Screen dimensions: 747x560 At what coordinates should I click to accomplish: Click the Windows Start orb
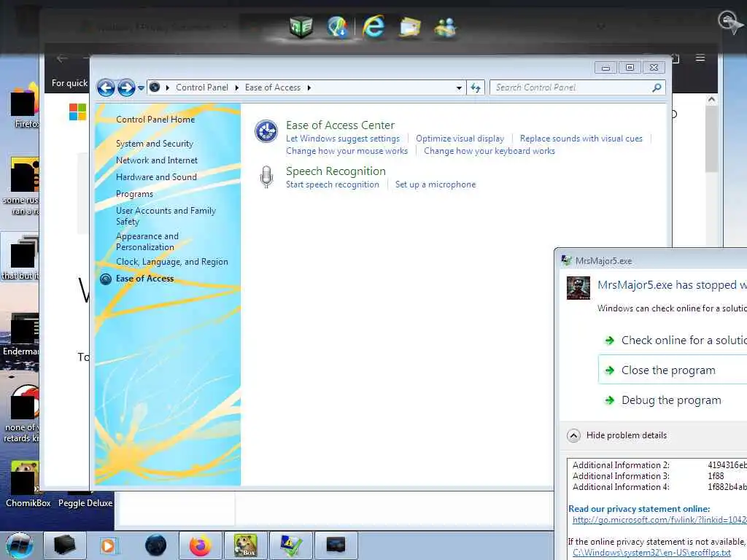tap(20, 545)
